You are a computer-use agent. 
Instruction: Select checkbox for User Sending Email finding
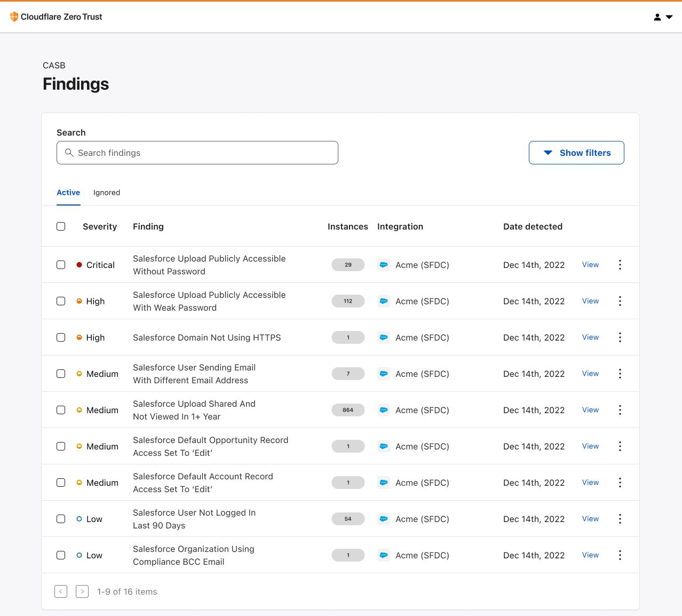61,374
